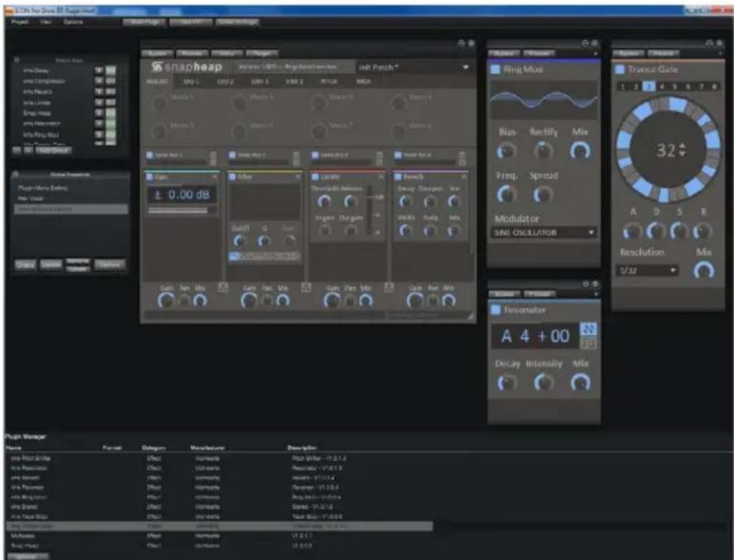Toggle bypass button on the kHs Delay row
Screen dimensions: 734x560
(x=110, y=70)
